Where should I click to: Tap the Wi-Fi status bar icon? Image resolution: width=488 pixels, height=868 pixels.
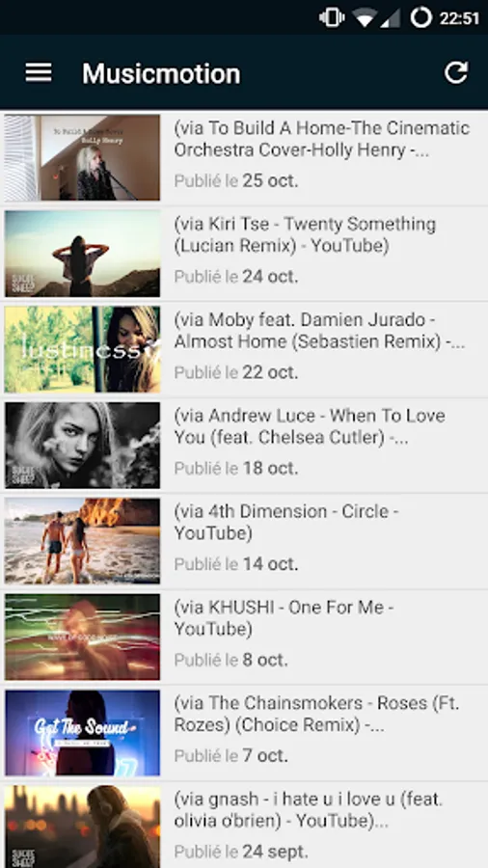click(366, 18)
